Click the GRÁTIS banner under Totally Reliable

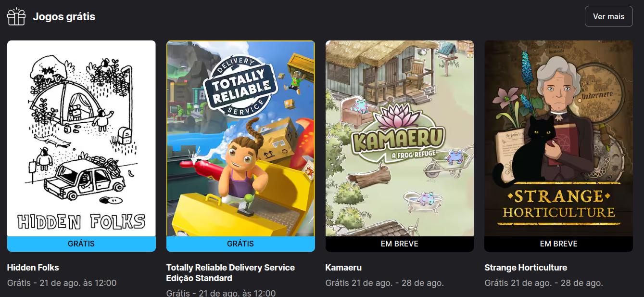[x=240, y=244]
